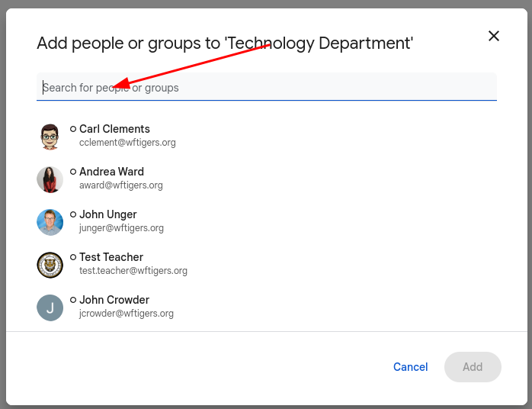Choose John Unger from the list
Screen dimensions: 532x409
click(x=266, y=222)
